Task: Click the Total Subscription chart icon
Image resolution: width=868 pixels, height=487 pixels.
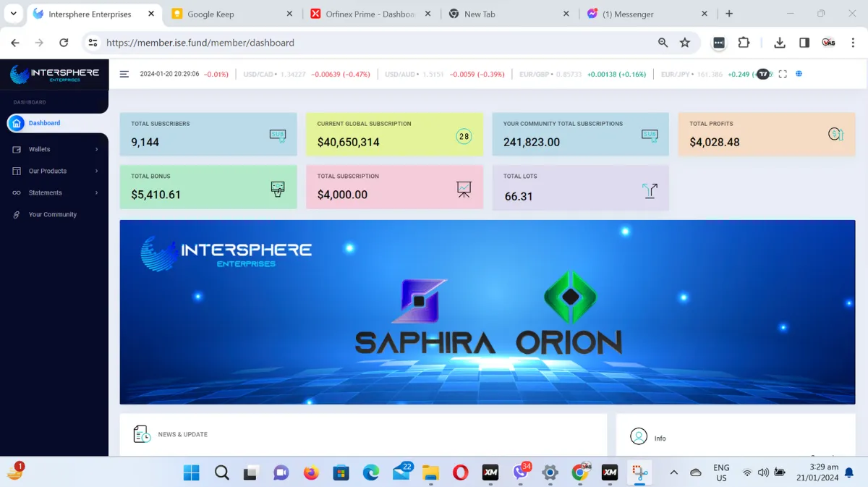Action: 464,189
